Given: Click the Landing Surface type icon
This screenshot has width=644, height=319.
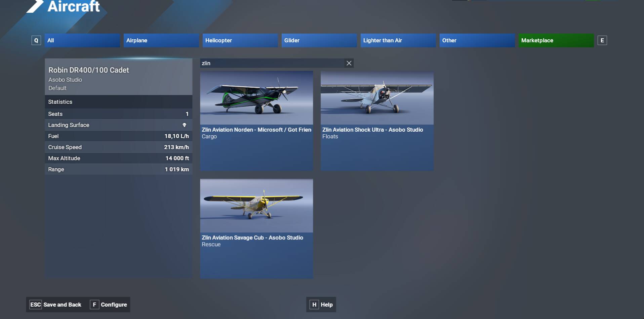Looking at the screenshot, I should 184,125.
